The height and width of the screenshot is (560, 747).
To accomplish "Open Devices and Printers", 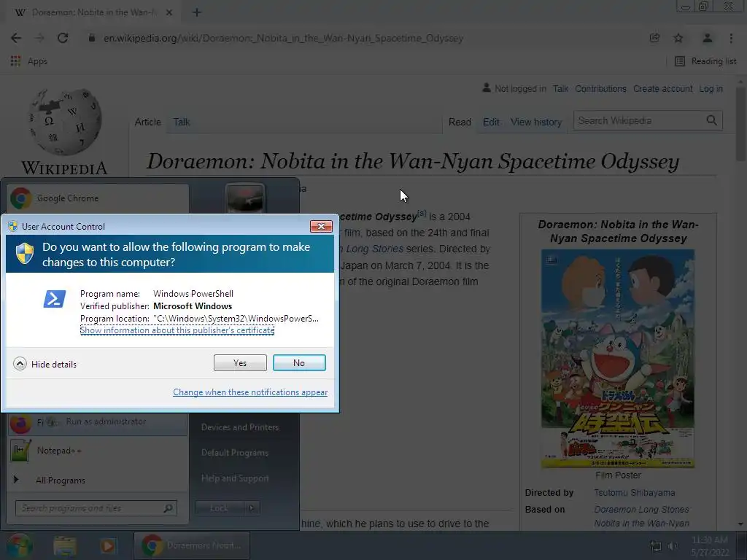I will coord(239,427).
